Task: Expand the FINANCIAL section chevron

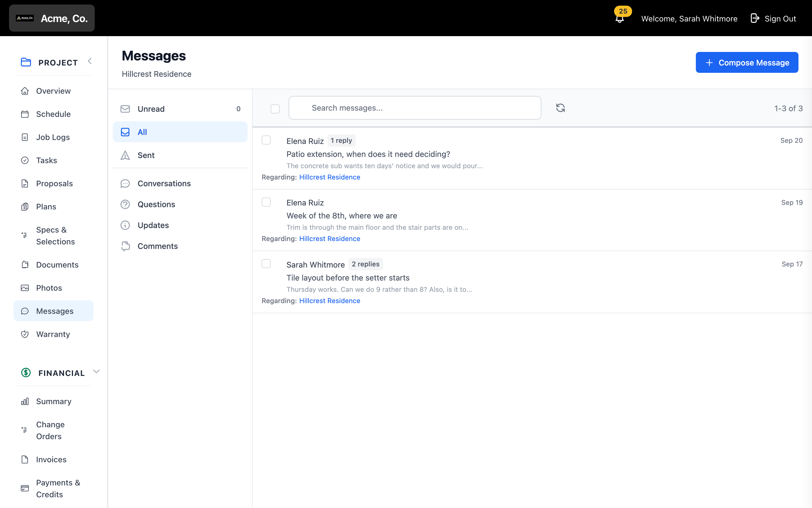Action: (96, 372)
